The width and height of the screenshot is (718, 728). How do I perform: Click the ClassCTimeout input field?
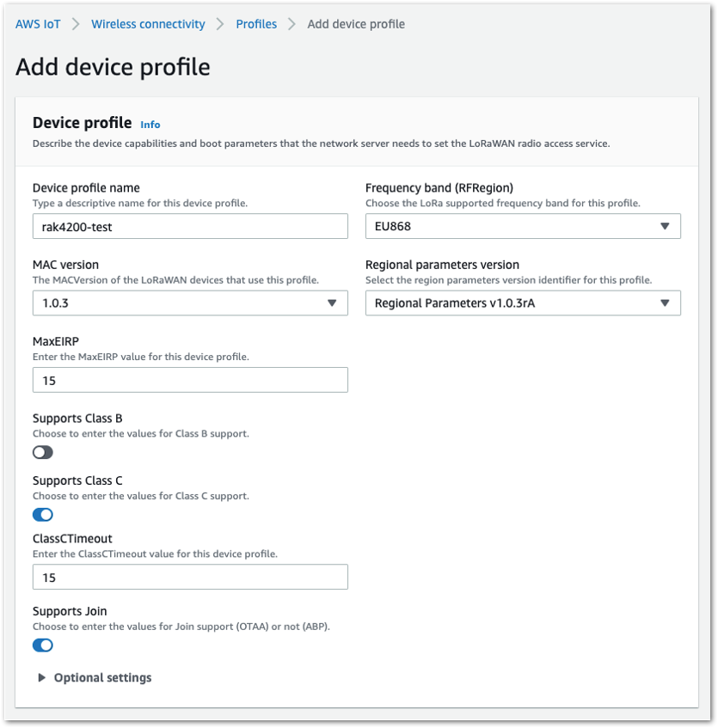pyautogui.click(x=190, y=577)
